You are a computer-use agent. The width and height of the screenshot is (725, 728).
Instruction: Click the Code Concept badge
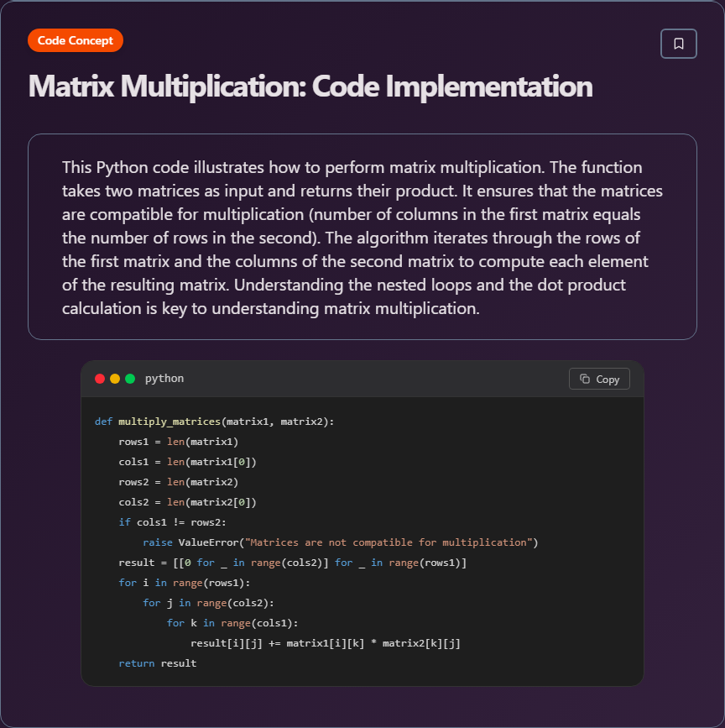point(76,40)
